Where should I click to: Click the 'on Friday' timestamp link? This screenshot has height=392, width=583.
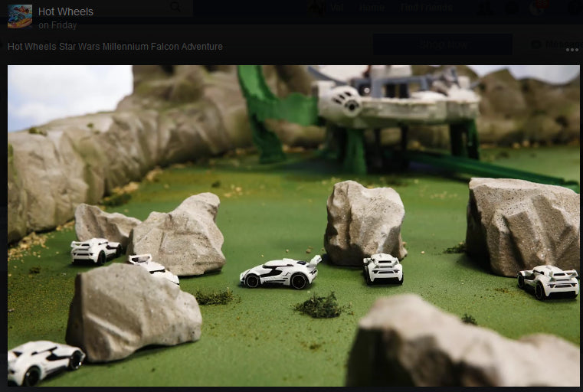click(57, 25)
